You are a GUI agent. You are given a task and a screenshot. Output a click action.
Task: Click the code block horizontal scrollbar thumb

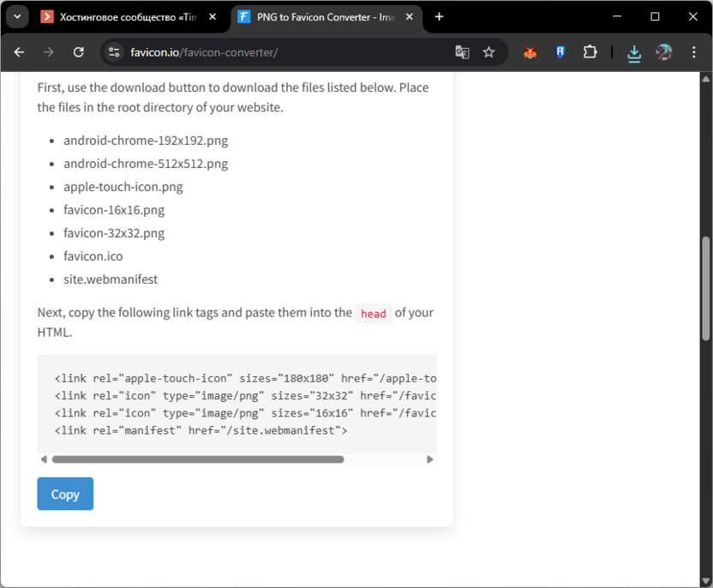(x=198, y=459)
